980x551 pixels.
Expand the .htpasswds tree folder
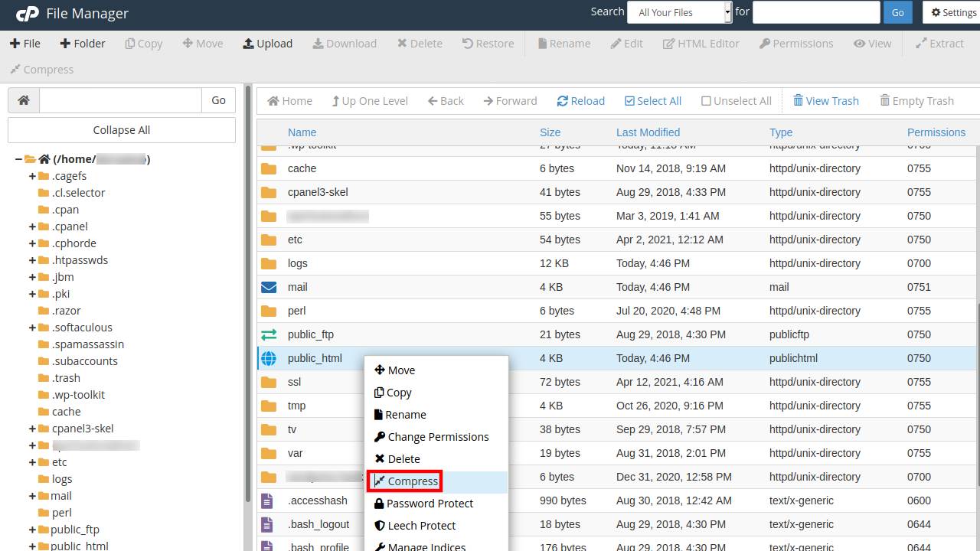tap(32, 260)
